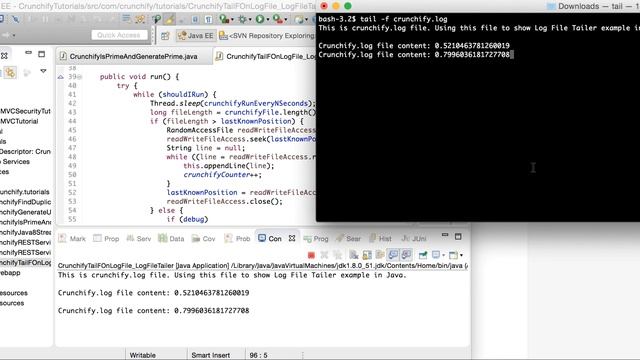The height and width of the screenshot is (360, 640).
Task: Switch to SVN Repository Exploring perspective
Action: click(267, 36)
